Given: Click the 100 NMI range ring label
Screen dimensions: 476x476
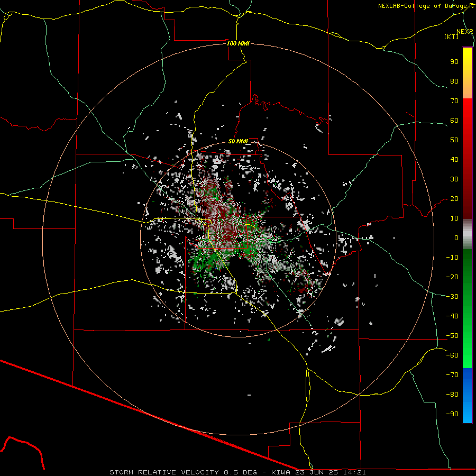Looking at the screenshot, I should 238,43.
